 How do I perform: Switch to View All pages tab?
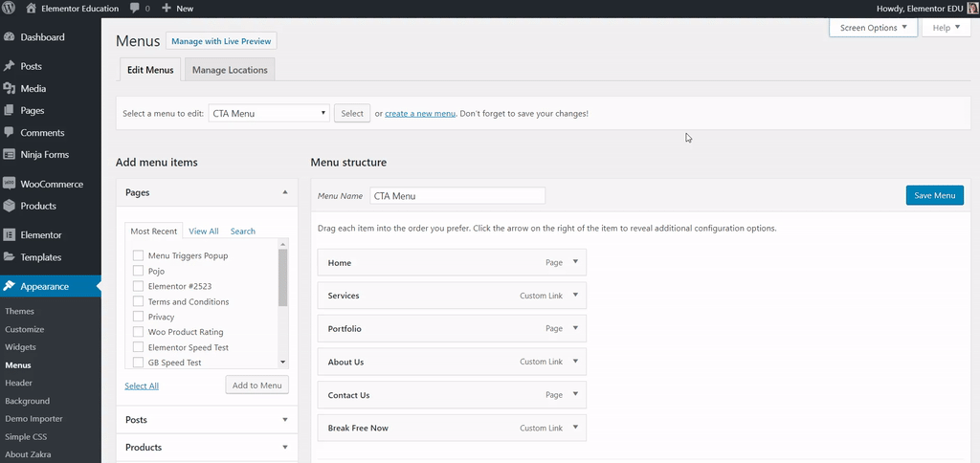pos(204,231)
